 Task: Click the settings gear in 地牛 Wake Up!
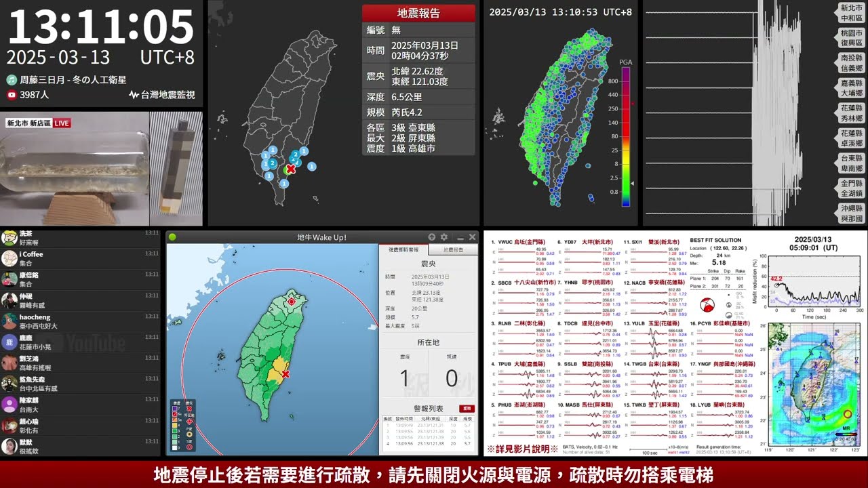click(444, 237)
